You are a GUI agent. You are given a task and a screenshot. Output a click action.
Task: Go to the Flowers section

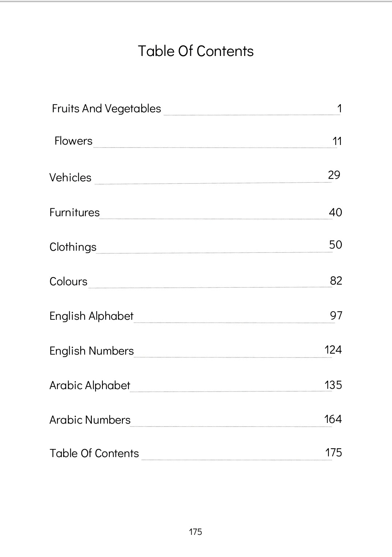point(73,141)
